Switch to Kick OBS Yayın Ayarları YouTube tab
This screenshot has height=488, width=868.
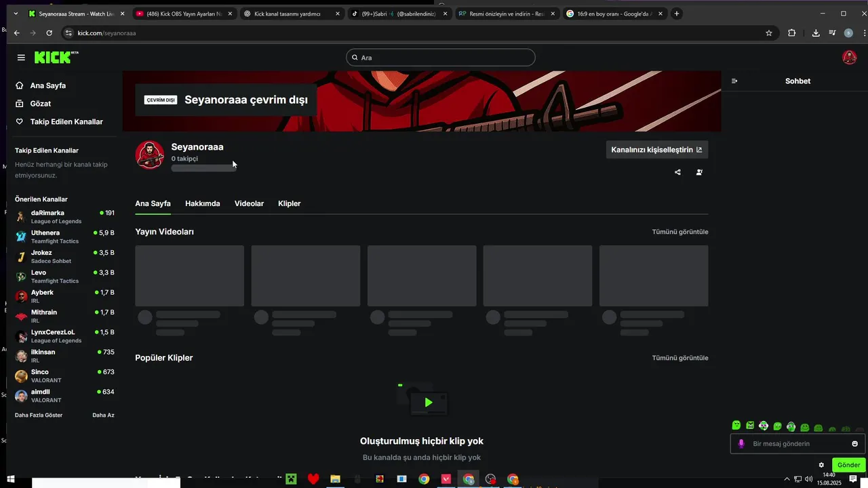click(x=184, y=14)
